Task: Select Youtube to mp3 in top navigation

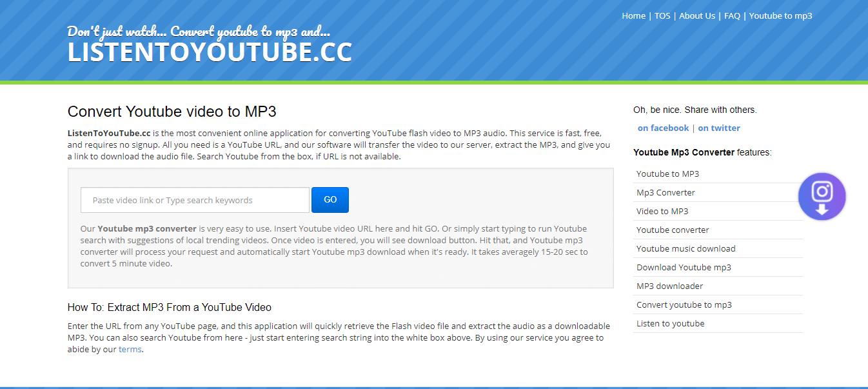Action: (780, 16)
